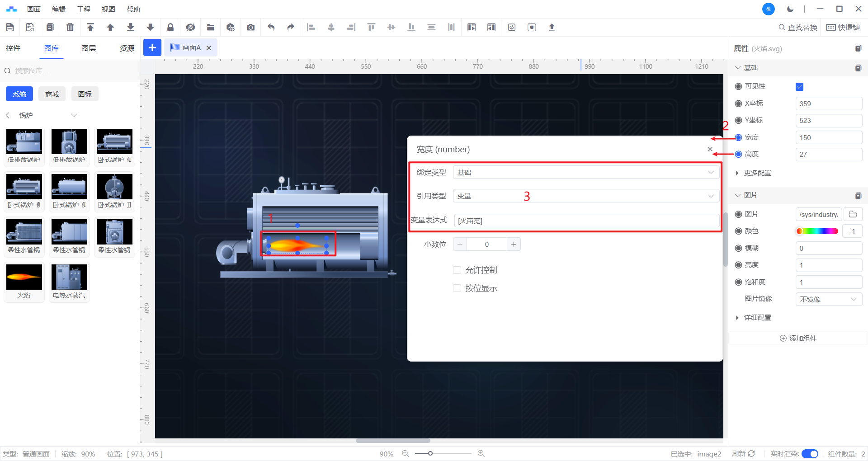Switch to the 图层 tab

tap(89, 48)
